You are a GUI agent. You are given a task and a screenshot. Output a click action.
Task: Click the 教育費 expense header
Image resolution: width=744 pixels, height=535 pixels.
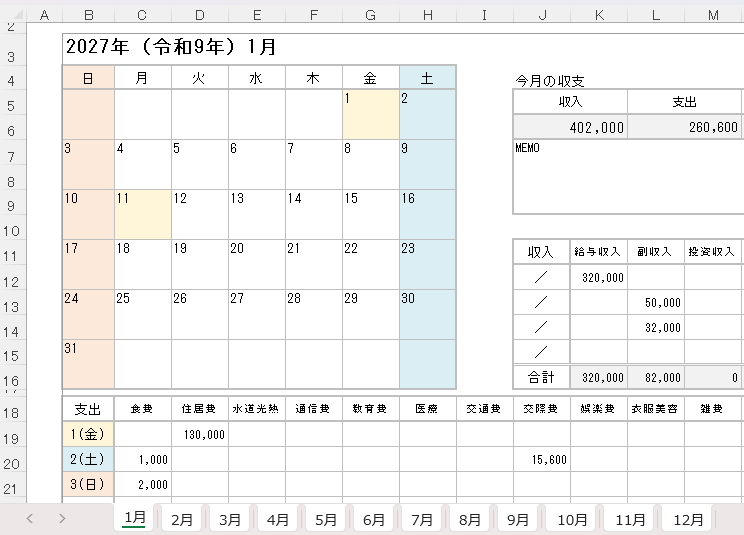[371, 408]
